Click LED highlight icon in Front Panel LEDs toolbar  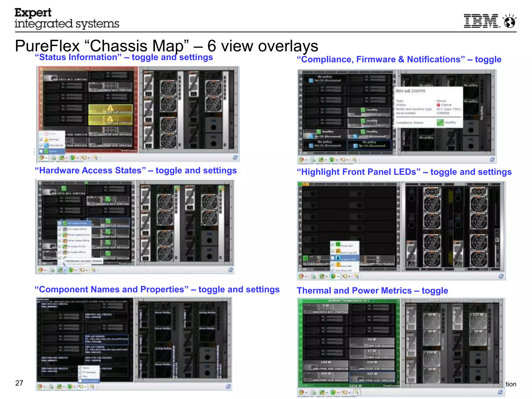click(x=333, y=276)
